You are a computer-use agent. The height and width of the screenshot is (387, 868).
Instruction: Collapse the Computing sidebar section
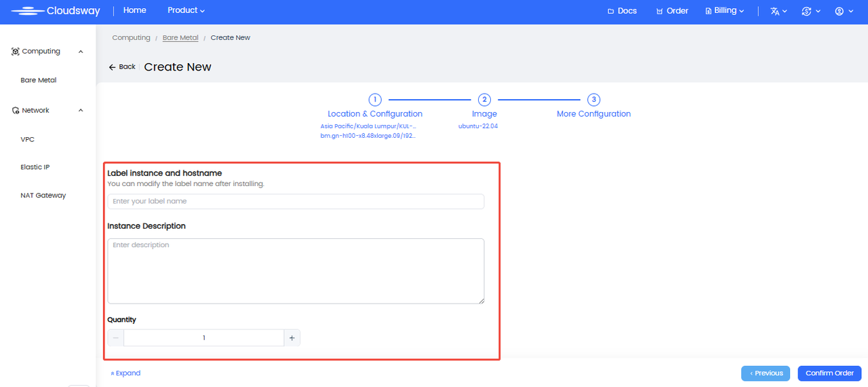click(x=81, y=52)
